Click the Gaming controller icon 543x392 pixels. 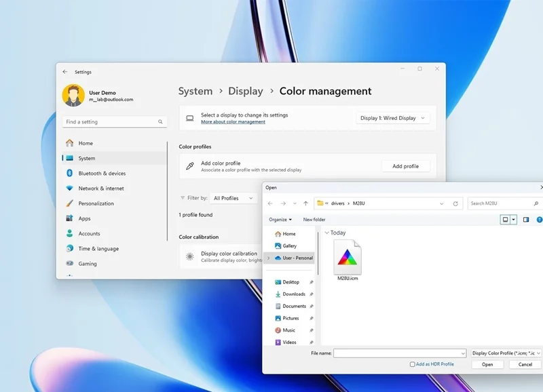click(70, 263)
